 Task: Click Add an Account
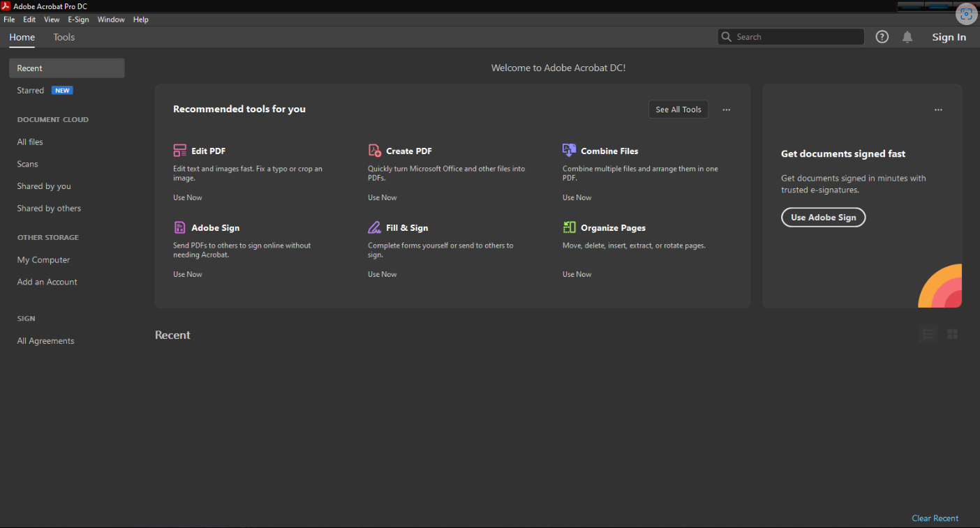click(x=47, y=282)
